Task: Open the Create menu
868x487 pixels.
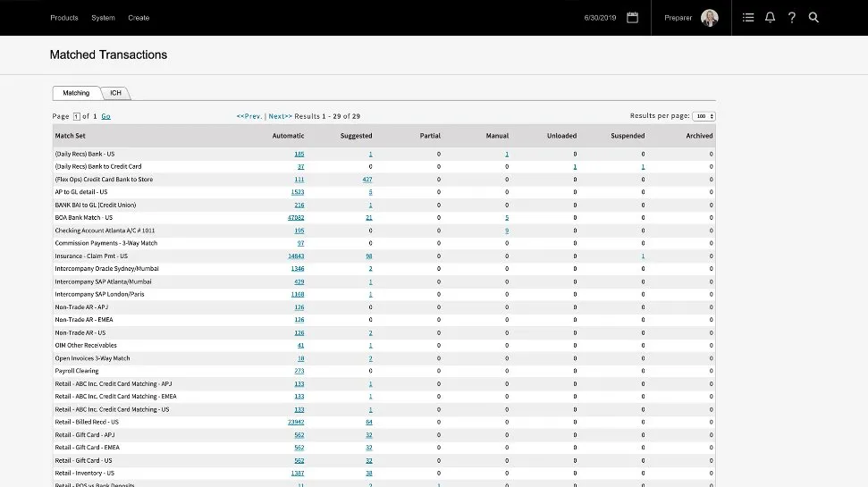Action: click(x=139, y=18)
